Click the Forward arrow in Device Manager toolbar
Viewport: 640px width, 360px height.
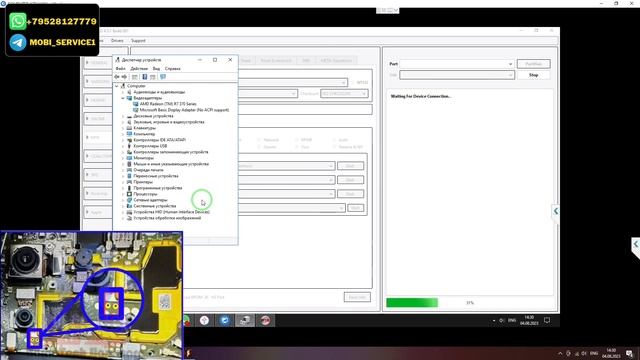tap(124, 77)
